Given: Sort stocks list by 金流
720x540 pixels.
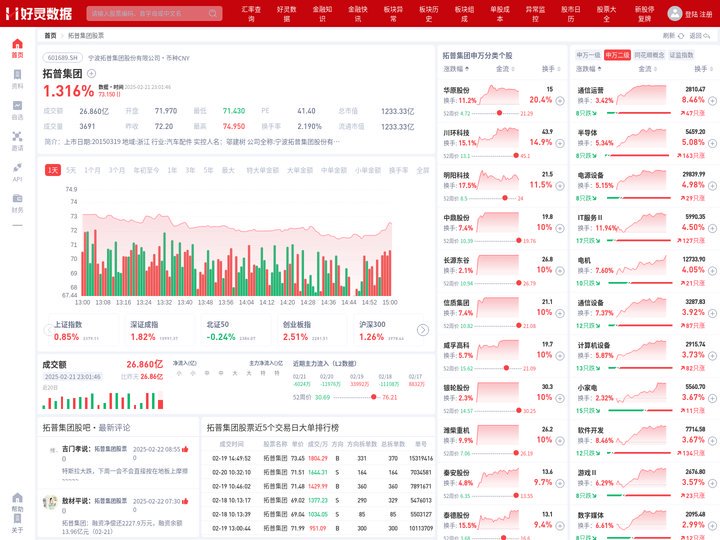Looking at the screenshot, I should click(505, 69).
